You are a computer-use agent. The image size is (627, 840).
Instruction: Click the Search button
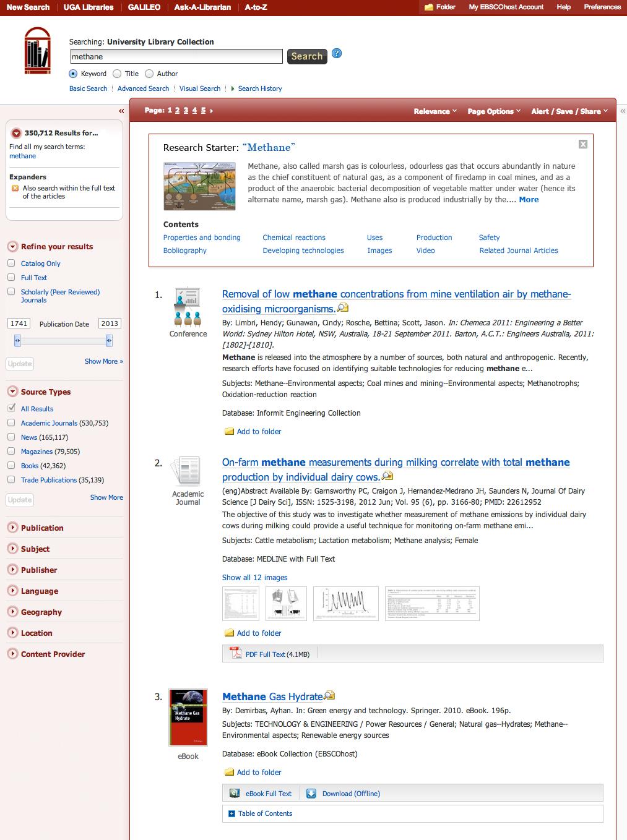(307, 56)
